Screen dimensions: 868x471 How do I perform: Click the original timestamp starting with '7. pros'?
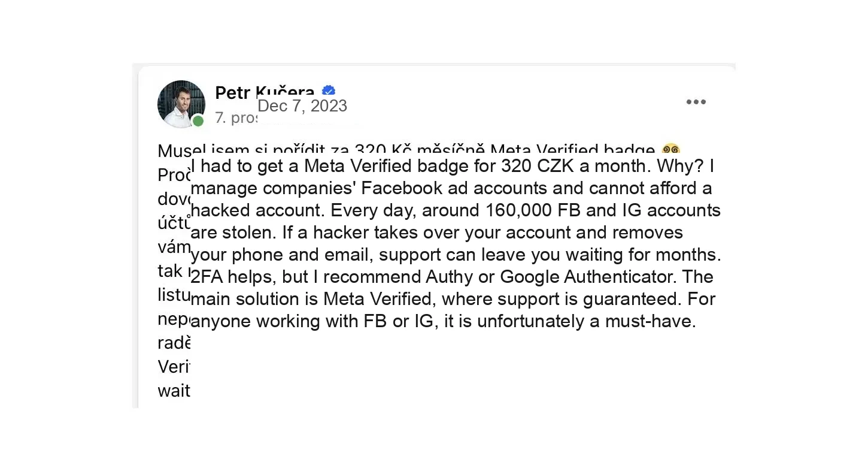point(236,118)
